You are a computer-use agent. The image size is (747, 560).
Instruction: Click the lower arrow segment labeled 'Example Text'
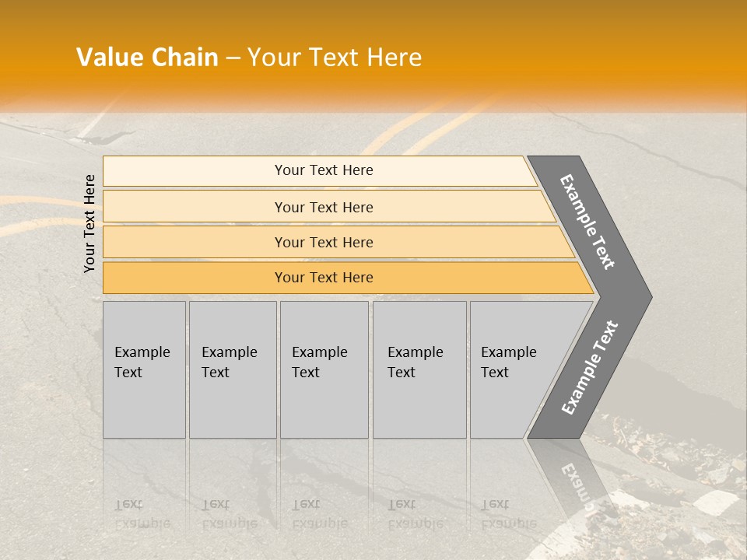[590, 367]
